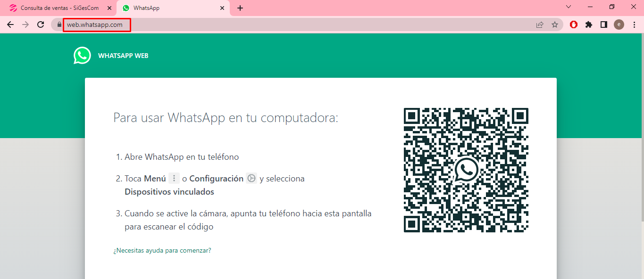The height and width of the screenshot is (279, 644).
Task: Open the Extensions puzzle icon
Action: [589, 25]
